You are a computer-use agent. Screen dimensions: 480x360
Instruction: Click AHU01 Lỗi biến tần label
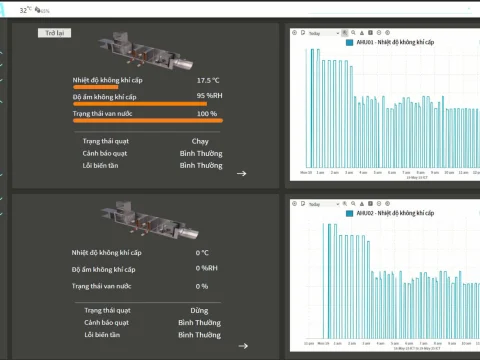point(100,165)
